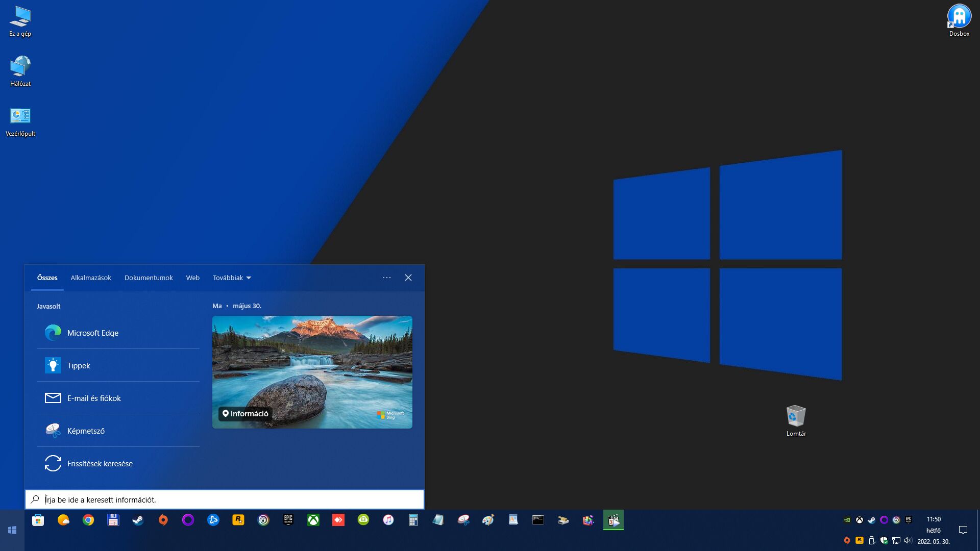980x551 pixels.
Task: Launch Google Chrome from the taskbar
Action: tap(88, 520)
